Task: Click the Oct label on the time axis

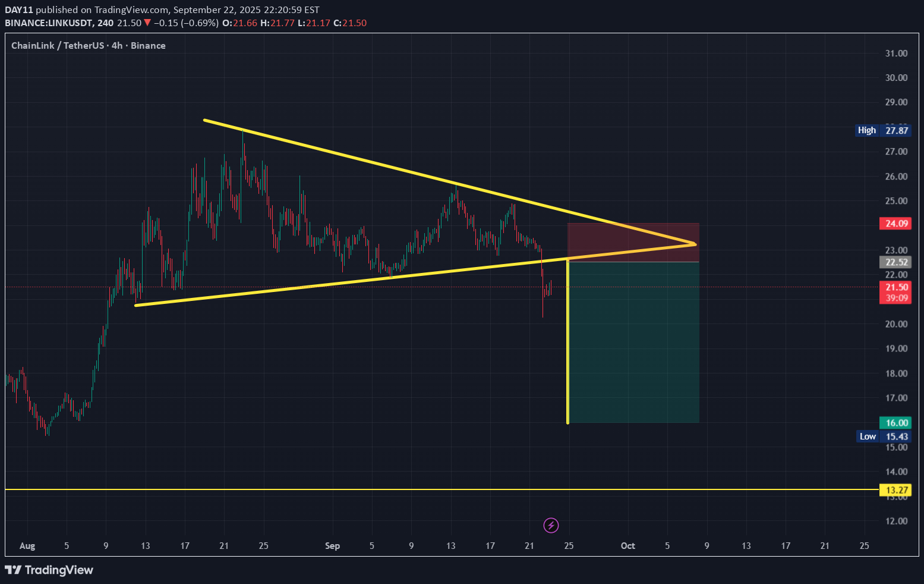Action: pos(627,546)
